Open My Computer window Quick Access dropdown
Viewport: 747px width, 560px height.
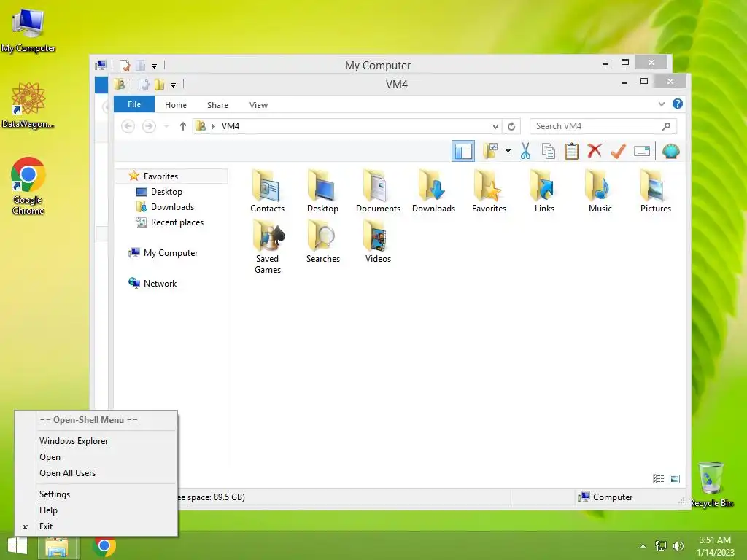click(154, 66)
